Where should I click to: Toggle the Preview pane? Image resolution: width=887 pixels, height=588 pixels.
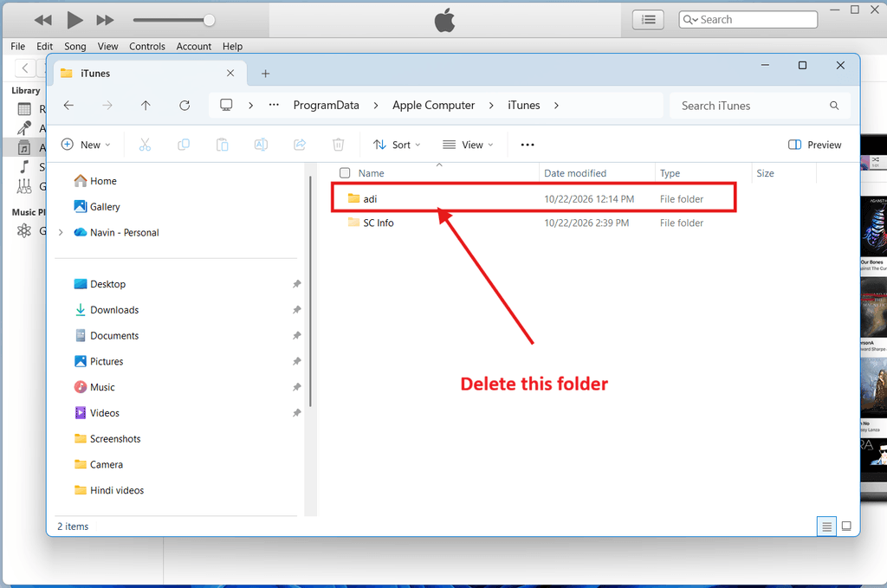coord(814,145)
